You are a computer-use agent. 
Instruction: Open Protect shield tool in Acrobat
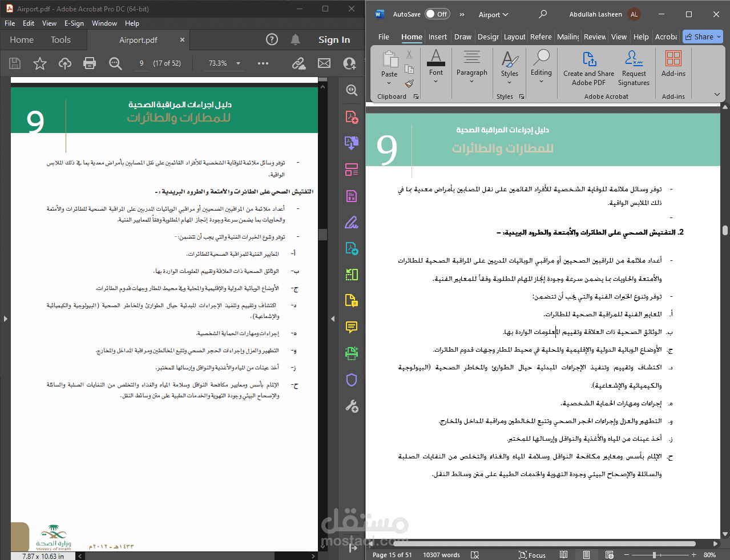352,380
